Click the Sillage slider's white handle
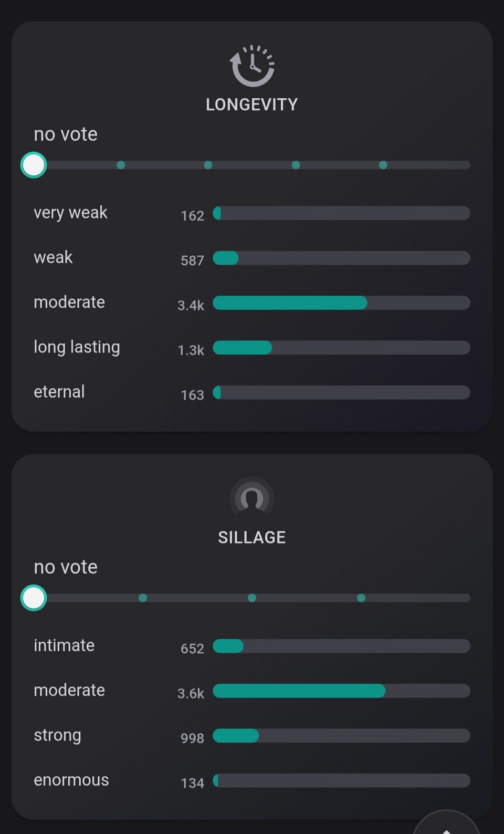This screenshot has width=504, height=834. coord(34,598)
